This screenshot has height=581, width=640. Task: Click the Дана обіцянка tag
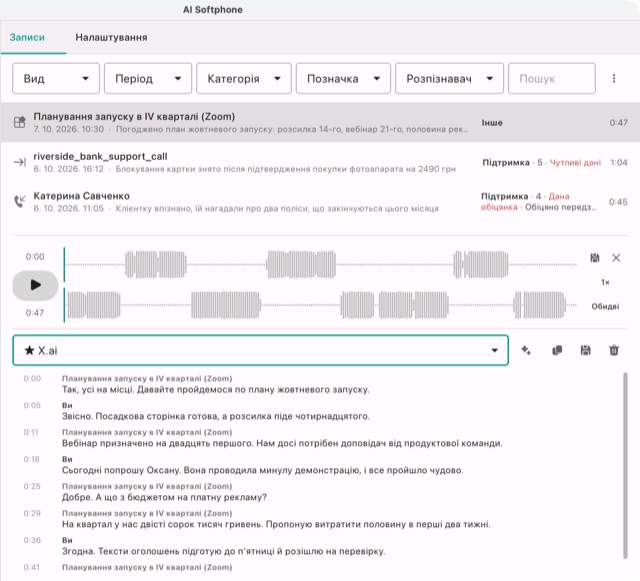(525, 202)
